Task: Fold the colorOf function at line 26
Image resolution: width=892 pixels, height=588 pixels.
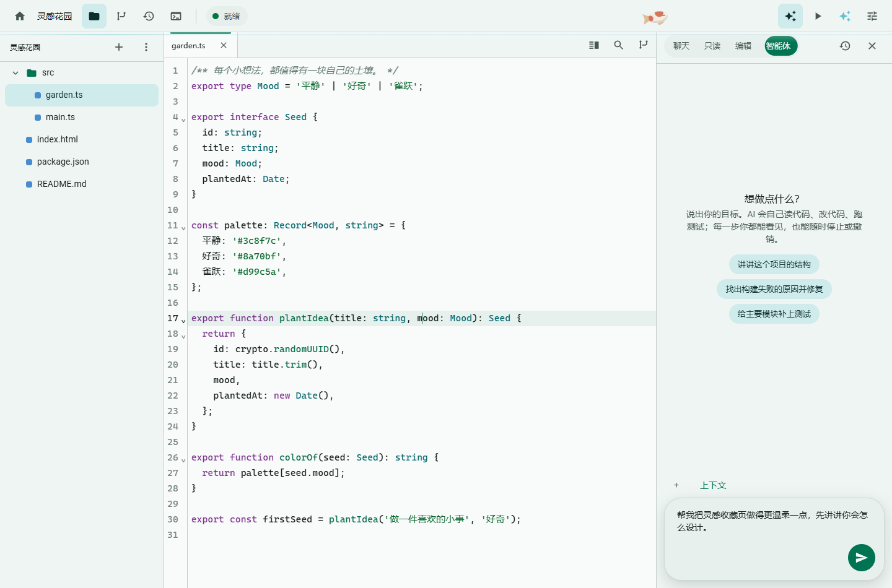Action: 183,460
